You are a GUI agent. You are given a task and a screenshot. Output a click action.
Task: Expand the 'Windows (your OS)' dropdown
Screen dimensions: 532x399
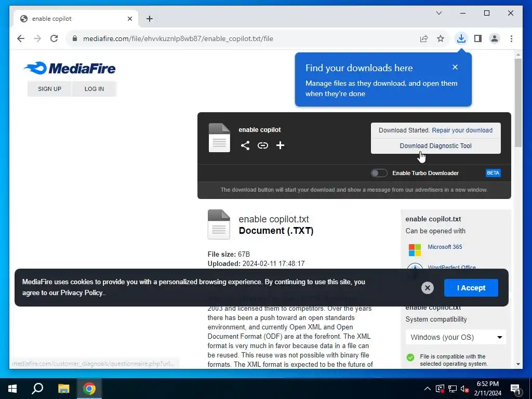[x=456, y=337]
